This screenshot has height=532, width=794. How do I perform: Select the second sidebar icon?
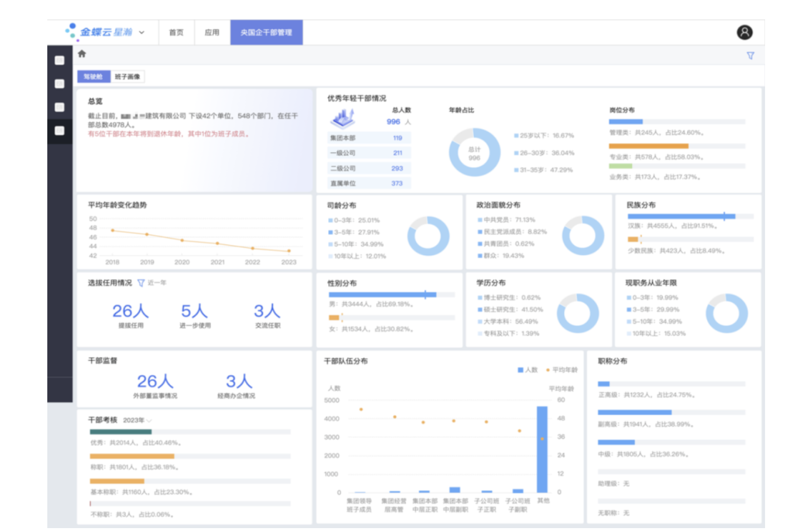pos(60,84)
